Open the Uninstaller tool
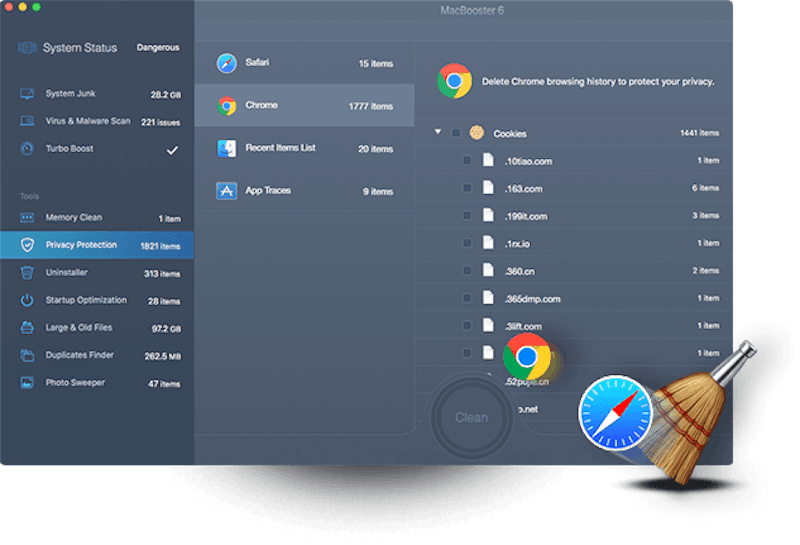The image size is (800, 545). pyautogui.click(x=97, y=273)
